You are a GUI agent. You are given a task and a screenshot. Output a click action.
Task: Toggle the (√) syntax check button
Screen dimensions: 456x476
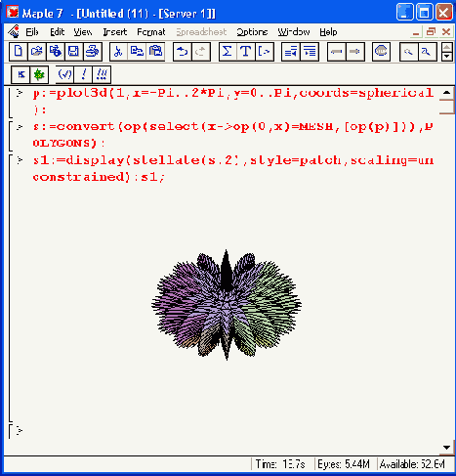[x=64, y=74]
